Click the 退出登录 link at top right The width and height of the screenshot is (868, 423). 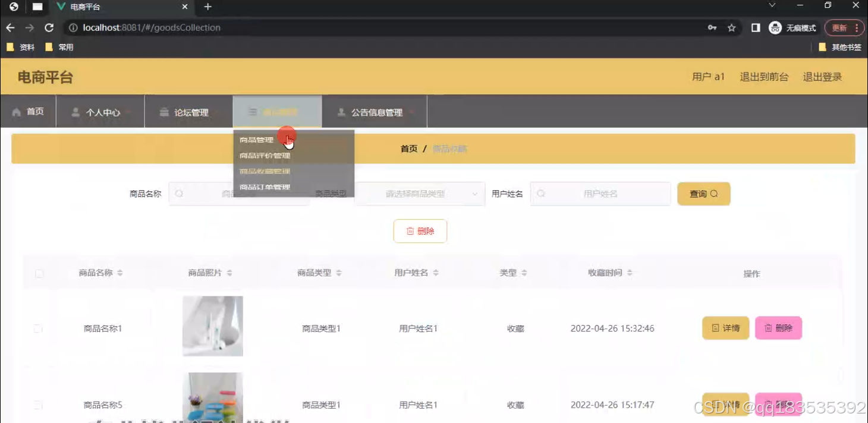[822, 76]
